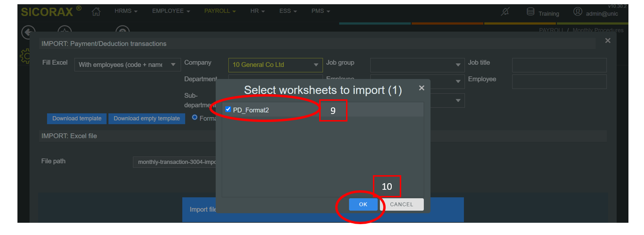Screen dimensions: 644x235
Task: Open the EMPLOYEE menu
Action: point(171,11)
